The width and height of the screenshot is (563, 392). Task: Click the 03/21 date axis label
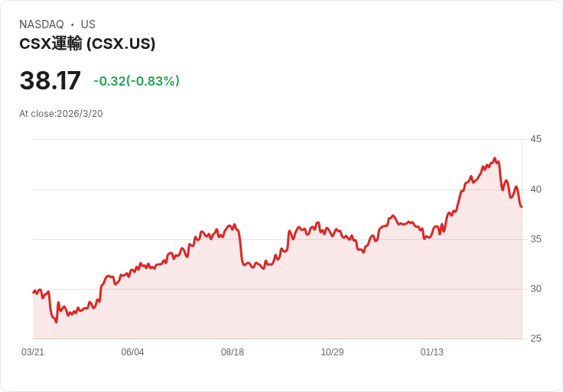[x=33, y=352]
